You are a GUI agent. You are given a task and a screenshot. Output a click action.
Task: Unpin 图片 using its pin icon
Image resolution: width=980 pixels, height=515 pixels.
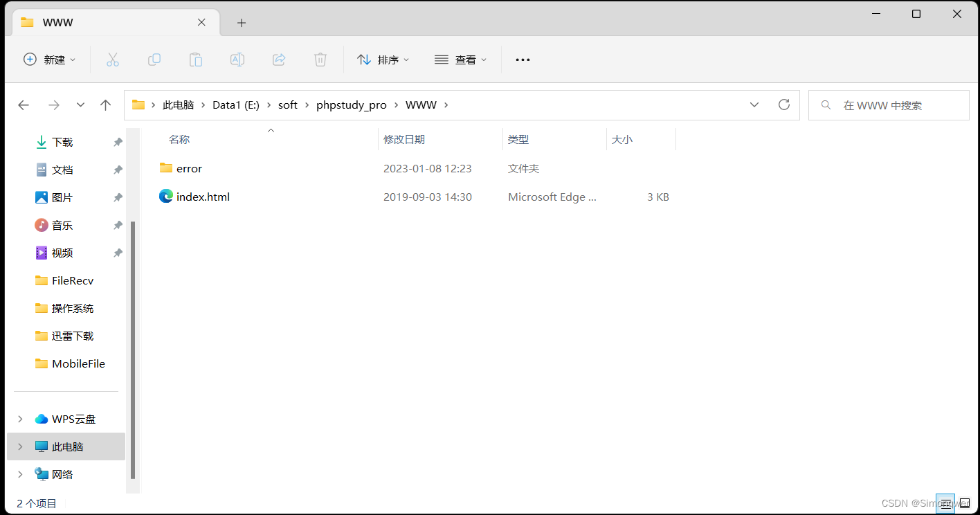pos(118,197)
